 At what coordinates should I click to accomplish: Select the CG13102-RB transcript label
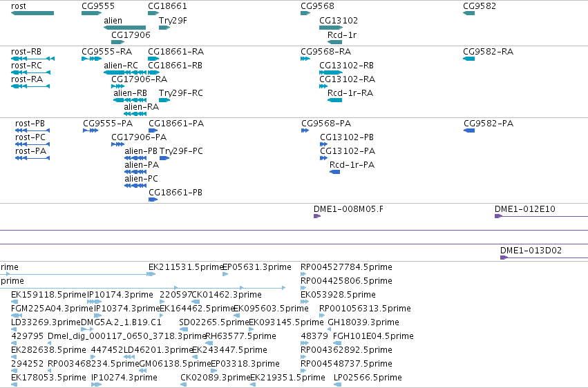pyautogui.click(x=346, y=65)
